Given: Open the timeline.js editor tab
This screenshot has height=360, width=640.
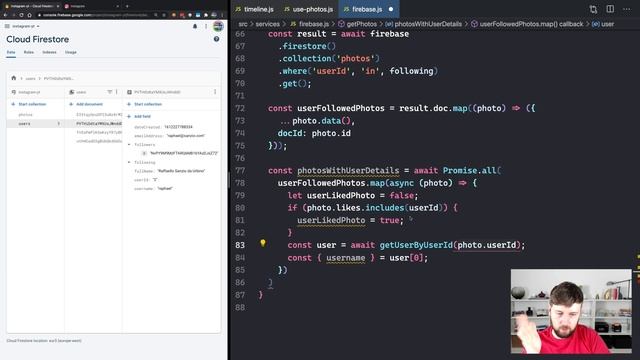Looking at the screenshot, I should 255,9.
